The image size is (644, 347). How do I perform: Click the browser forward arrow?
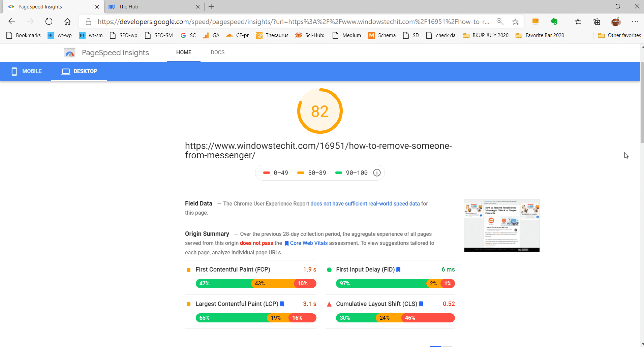[x=30, y=22]
